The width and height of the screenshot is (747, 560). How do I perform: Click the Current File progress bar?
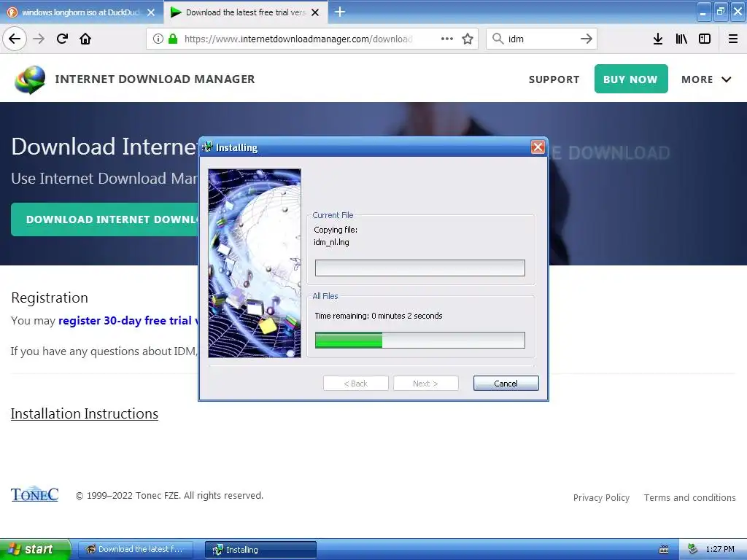point(419,268)
